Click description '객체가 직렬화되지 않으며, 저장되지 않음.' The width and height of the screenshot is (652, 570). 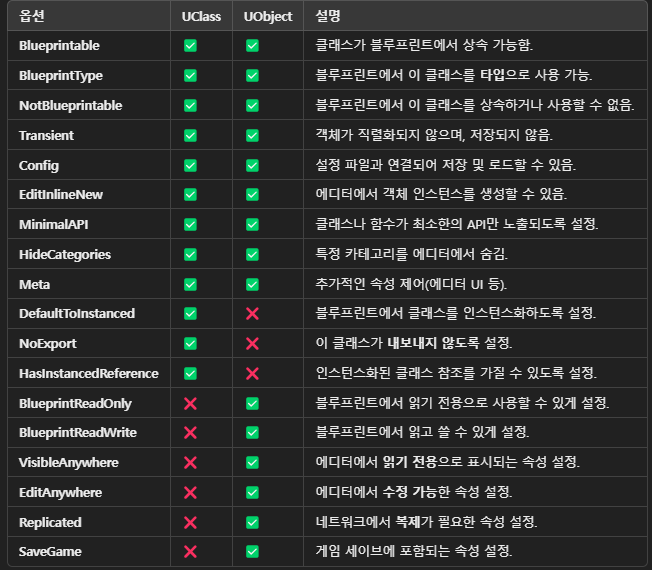click(x=434, y=135)
